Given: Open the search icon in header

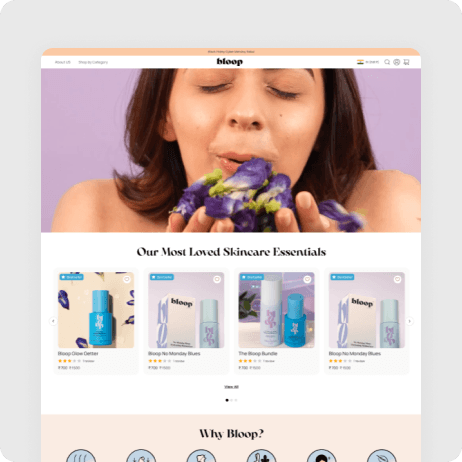Looking at the screenshot, I should [x=387, y=62].
